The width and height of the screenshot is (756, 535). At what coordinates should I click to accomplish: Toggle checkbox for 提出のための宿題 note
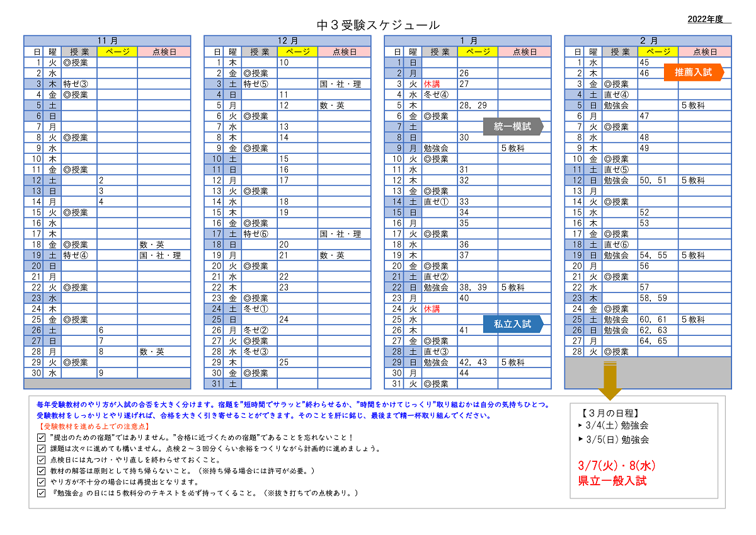[42, 437]
